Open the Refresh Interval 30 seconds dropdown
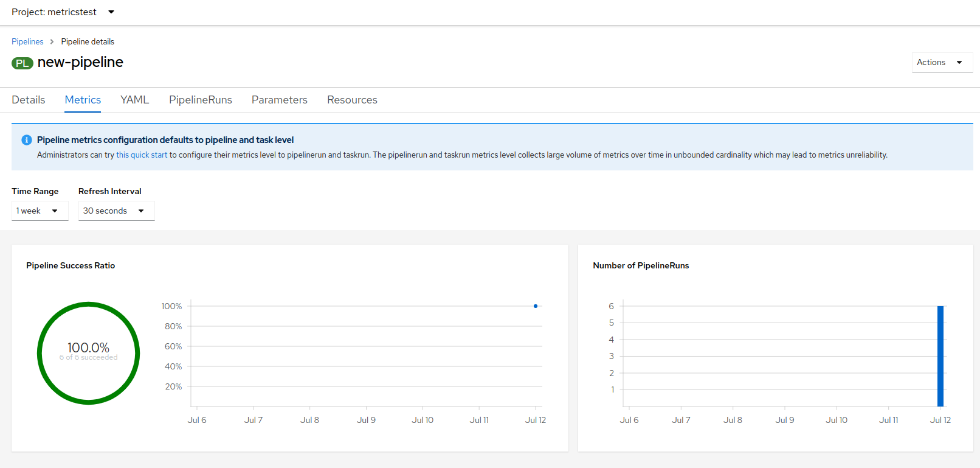The width and height of the screenshot is (980, 468). (116, 211)
